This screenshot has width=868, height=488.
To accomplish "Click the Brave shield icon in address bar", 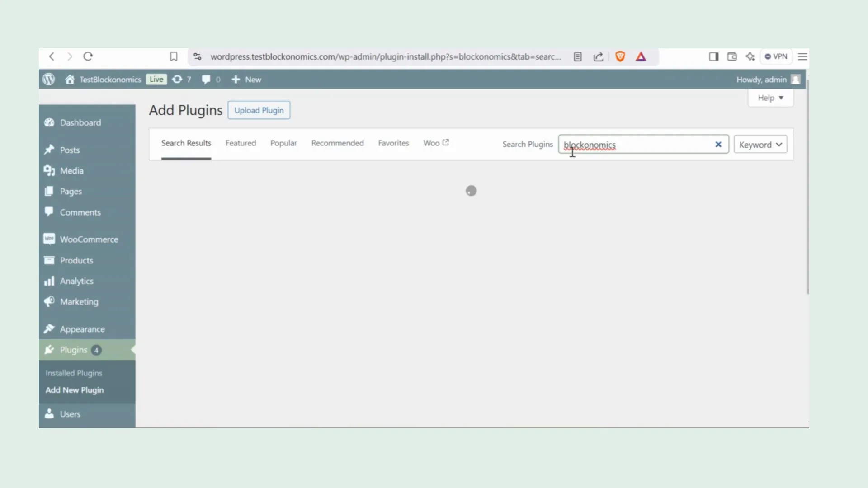I will [621, 56].
